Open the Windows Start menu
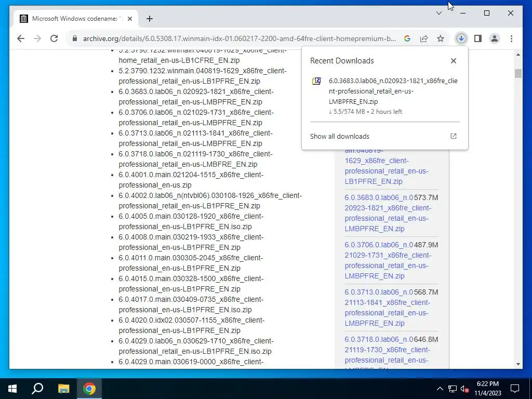532x399 pixels. tap(12, 389)
